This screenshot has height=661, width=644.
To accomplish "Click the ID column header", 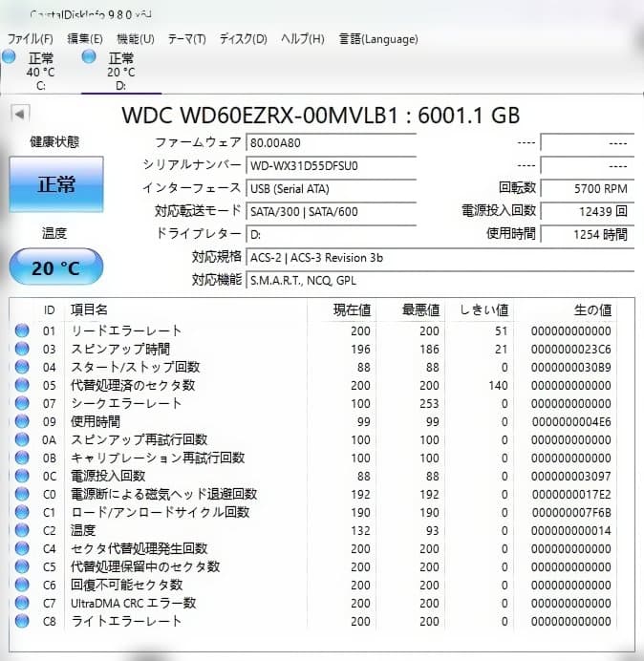I will (x=50, y=310).
